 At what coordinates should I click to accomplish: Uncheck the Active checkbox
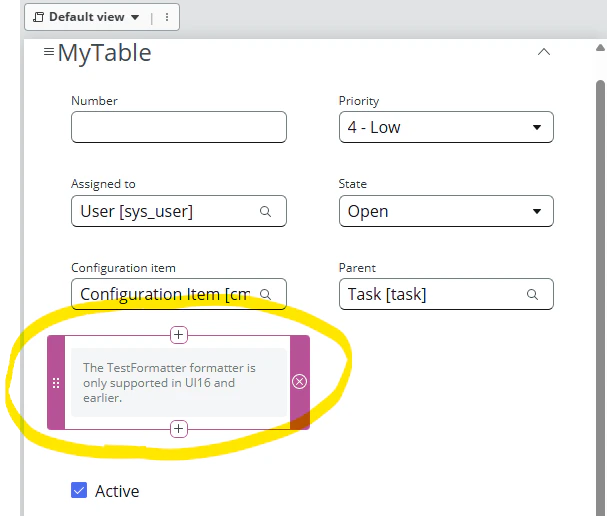click(x=79, y=490)
